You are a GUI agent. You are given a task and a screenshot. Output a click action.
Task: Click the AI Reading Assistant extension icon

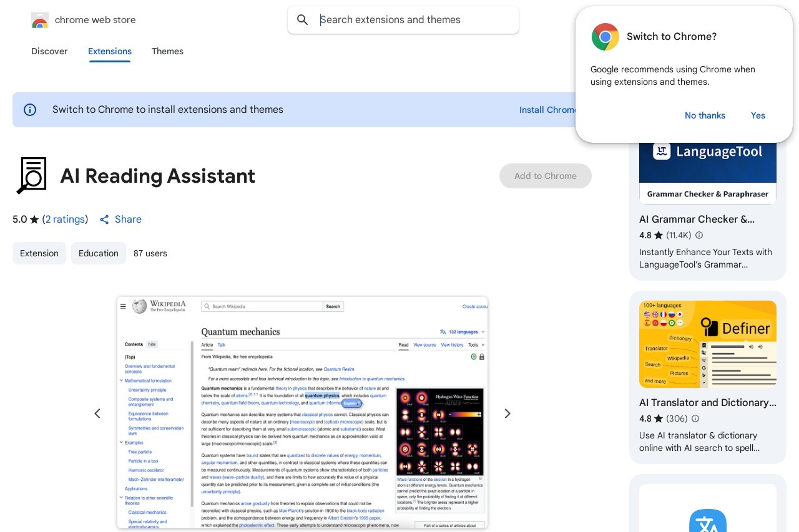(31, 176)
